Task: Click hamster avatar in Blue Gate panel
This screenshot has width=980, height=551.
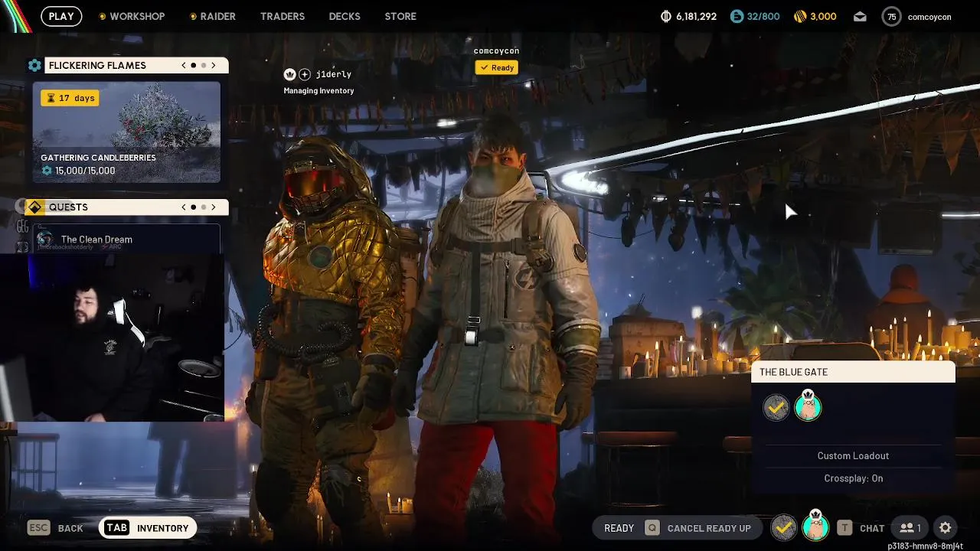Action: coord(808,406)
